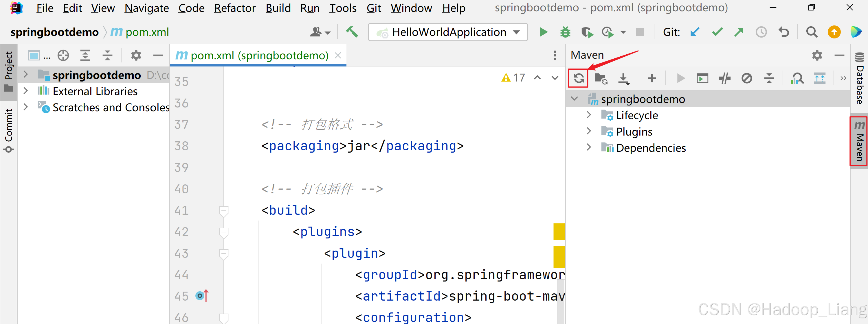
Task: Expand Dependencies node in Maven panel
Action: pos(589,147)
